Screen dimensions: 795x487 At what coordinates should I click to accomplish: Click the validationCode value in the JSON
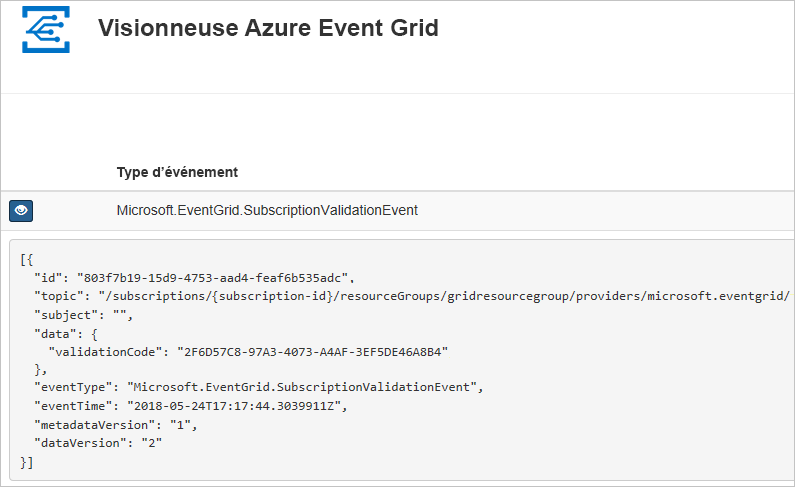(311, 351)
